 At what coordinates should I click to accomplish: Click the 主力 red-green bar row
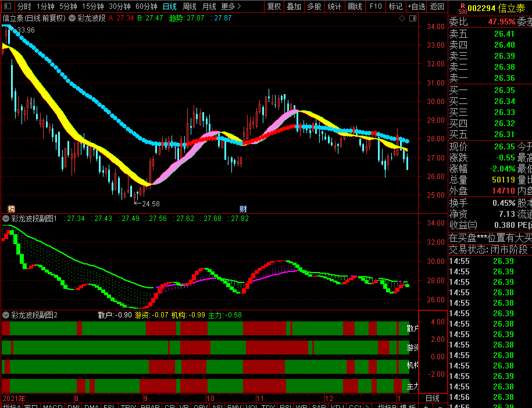(x=203, y=386)
